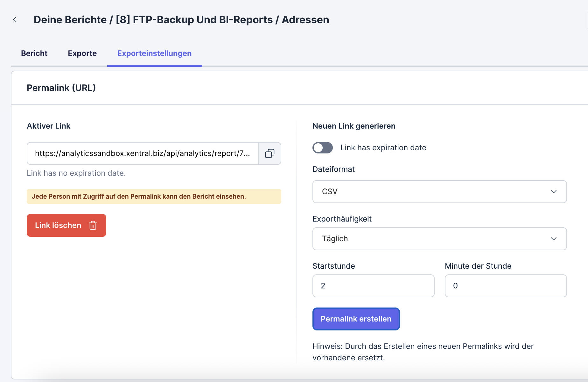This screenshot has width=588, height=382.
Task: Copy the active permalink URL
Action: click(x=269, y=153)
